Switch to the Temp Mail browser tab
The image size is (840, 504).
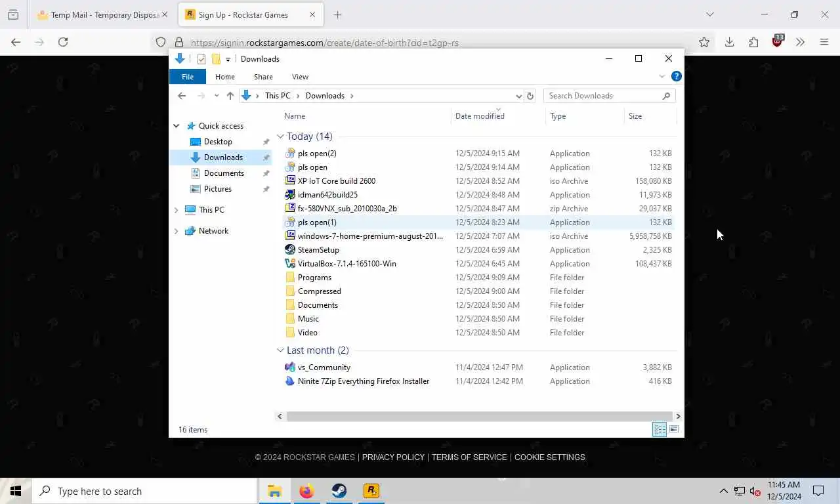coord(102,14)
